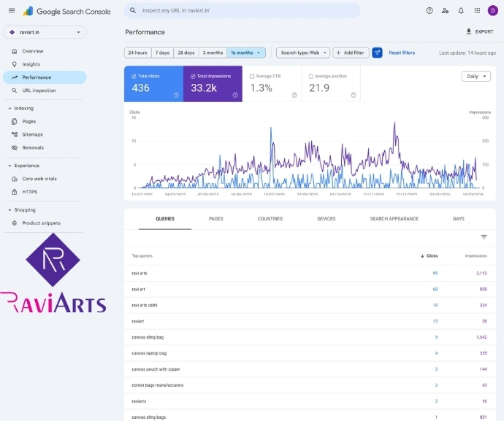The height and width of the screenshot is (421, 504).
Task: Click the Average position help icon
Action: coord(354,95)
